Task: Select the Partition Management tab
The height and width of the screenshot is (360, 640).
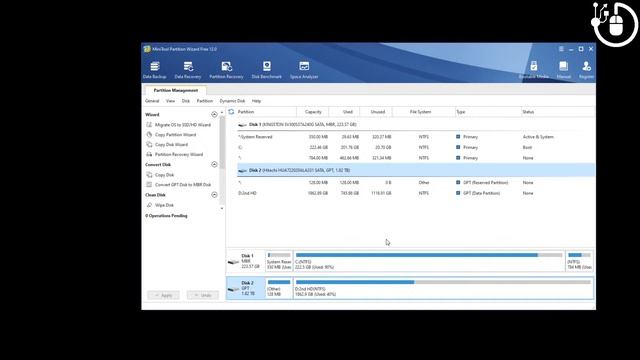Action: [176, 90]
